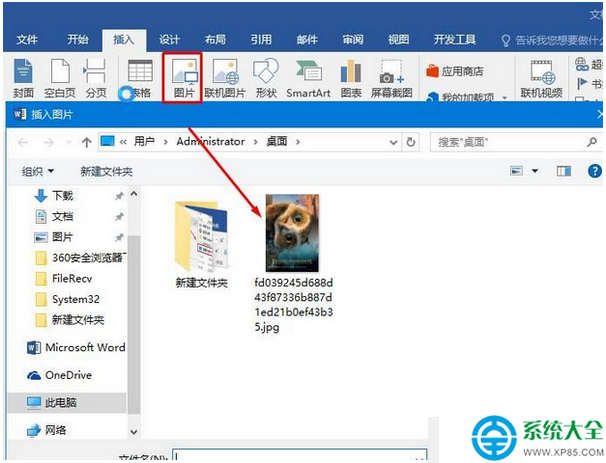Go up one folder level
606x463 pixels.
(87, 143)
